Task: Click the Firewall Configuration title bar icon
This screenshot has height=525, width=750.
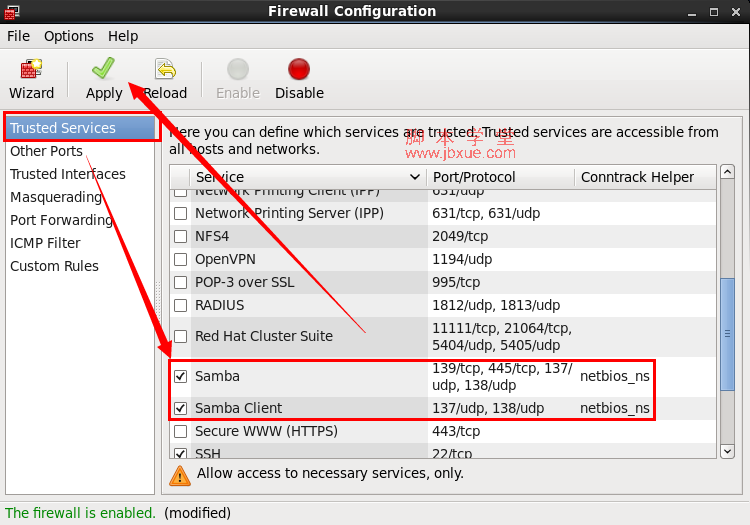Action: tap(11, 11)
